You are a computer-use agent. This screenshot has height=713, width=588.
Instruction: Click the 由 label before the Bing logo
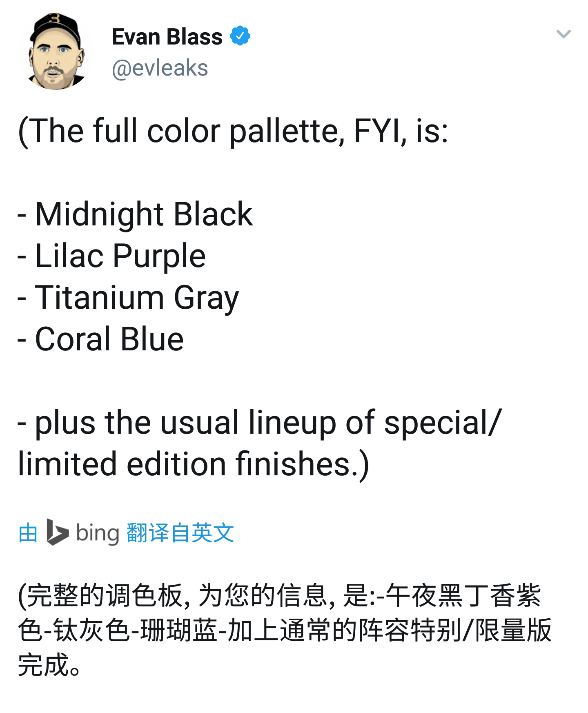[27, 533]
